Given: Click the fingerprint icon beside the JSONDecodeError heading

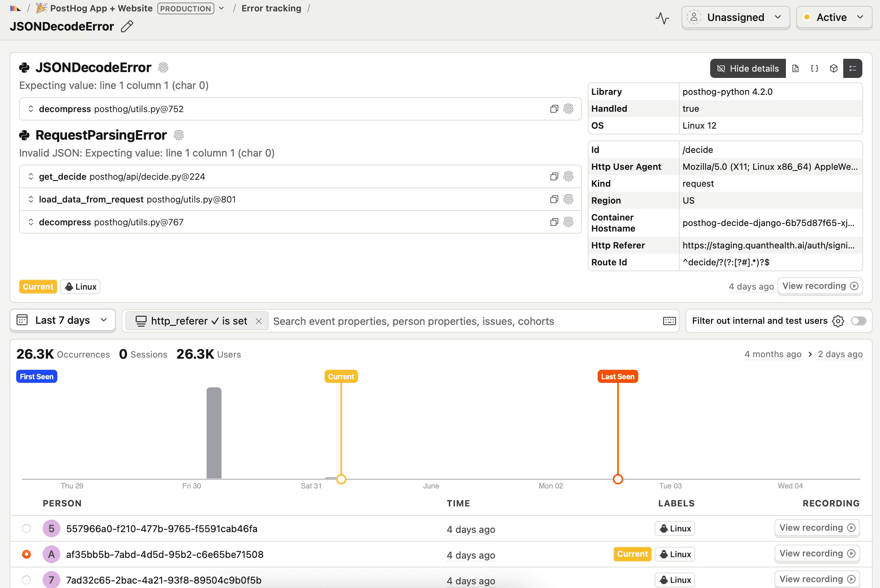Looking at the screenshot, I should click(x=163, y=68).
